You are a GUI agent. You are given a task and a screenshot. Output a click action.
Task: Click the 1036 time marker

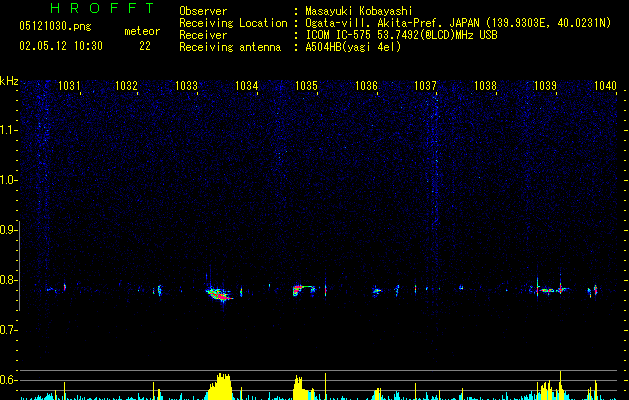coord(367,85)
